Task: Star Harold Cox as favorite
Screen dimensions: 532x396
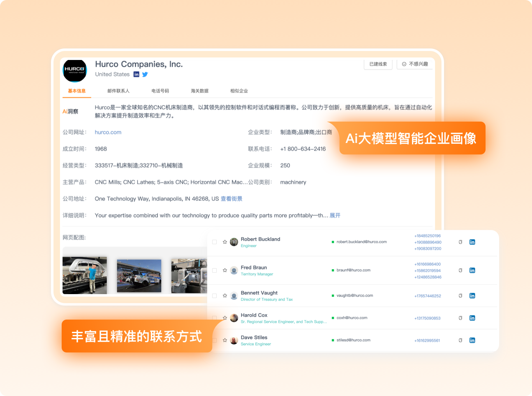Action: pyautogui.click(x=225, y=318)
